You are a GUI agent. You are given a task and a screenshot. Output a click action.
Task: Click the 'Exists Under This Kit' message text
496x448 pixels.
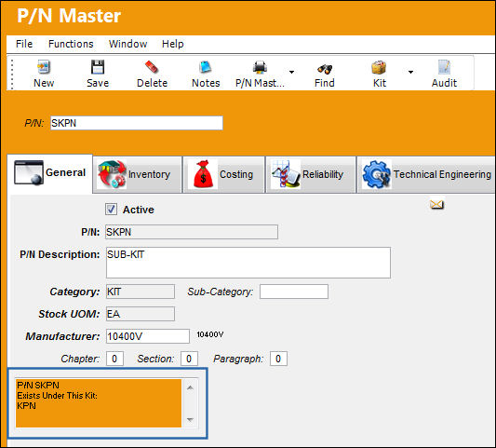click(58, 396)
